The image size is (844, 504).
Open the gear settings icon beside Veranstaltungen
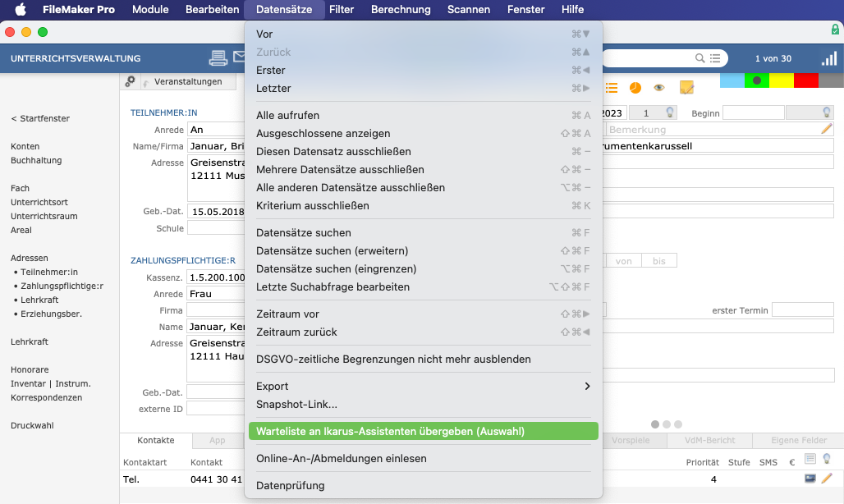click(130, 81)
